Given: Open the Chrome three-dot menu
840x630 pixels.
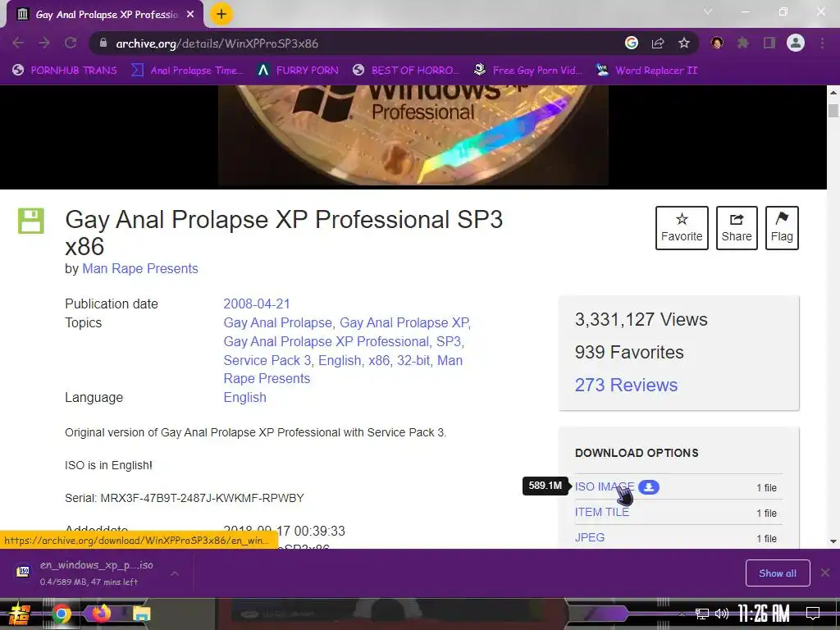Looking at the screenshot, I should 822,43.
